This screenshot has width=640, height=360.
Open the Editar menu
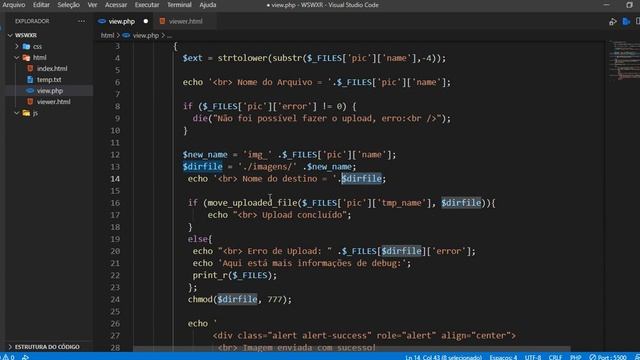41,5
